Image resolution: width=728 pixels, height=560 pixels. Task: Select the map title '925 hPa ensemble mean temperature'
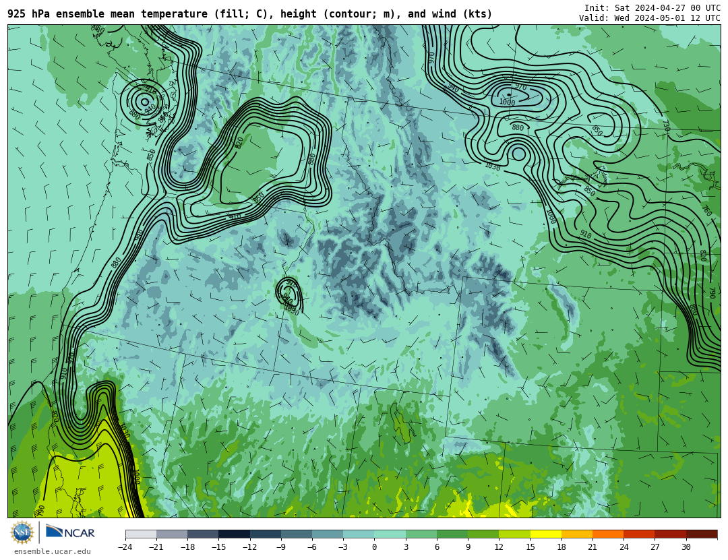107,14
